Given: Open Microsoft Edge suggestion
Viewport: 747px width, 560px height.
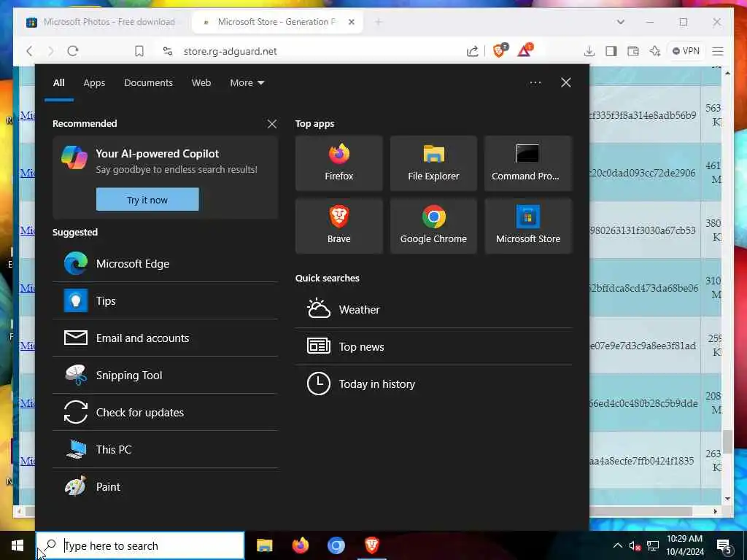Looking at the screenshot, I should pos(166,264).
